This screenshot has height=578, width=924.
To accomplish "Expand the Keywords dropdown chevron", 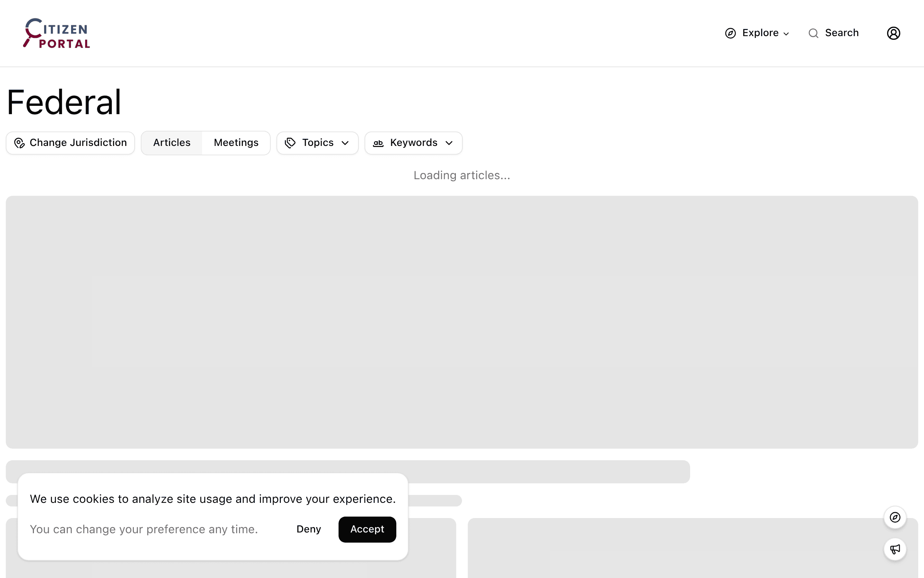I will pos(449,143).
